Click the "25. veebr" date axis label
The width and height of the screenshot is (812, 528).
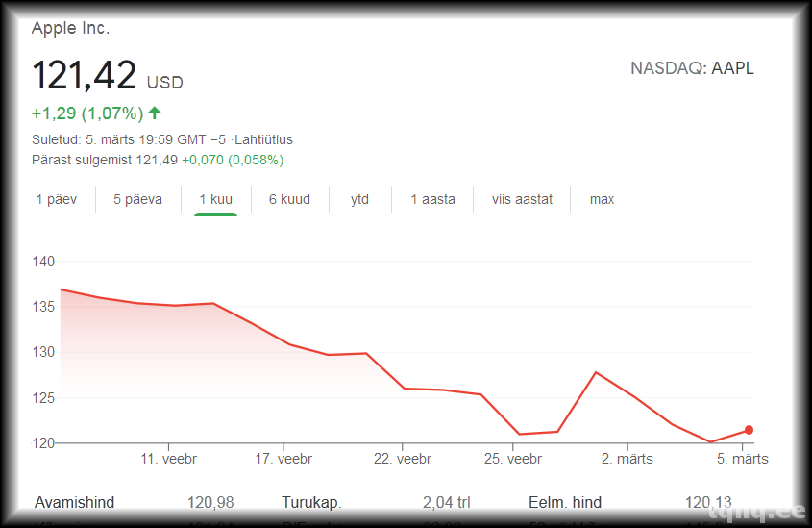(513, 459)
